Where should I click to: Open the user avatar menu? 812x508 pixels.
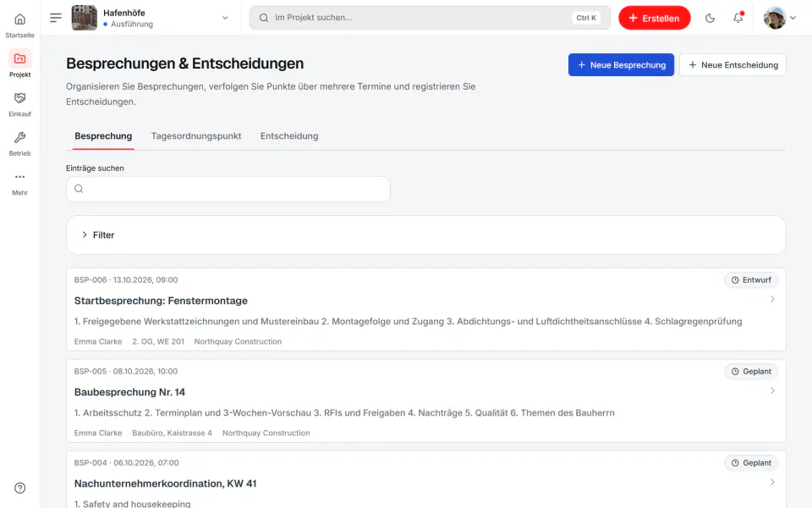(x=775, y=18)
